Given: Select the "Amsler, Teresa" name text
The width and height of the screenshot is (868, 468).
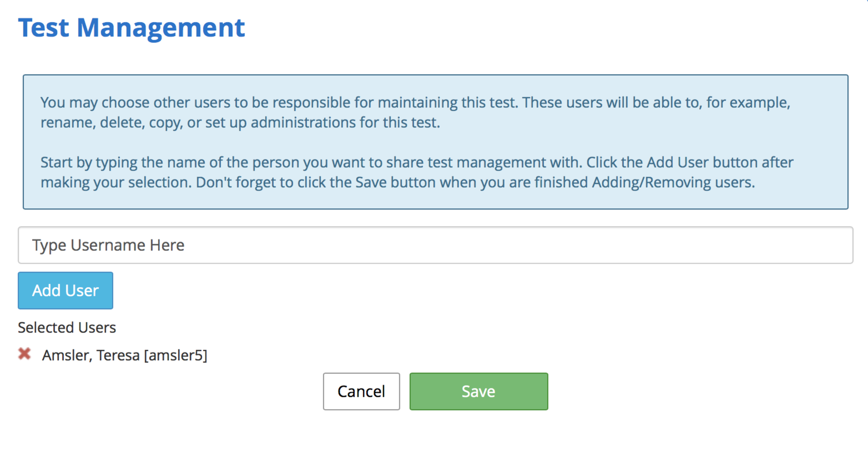Looking at the screenshot, I should (x=91, y=355).
